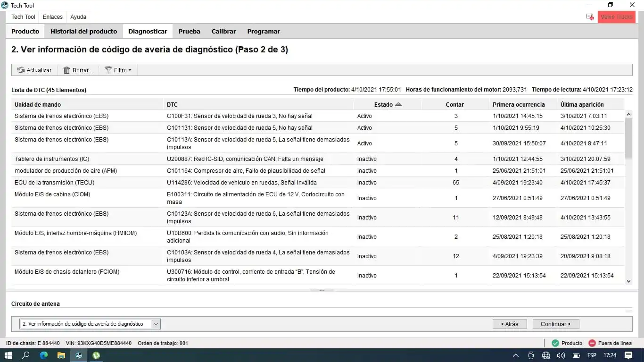Image resolution: width=644 pixels, height=362 pixels.
Task: Click the last occurrence 20/09/2021 9:08:18
Action: [586, 256]
